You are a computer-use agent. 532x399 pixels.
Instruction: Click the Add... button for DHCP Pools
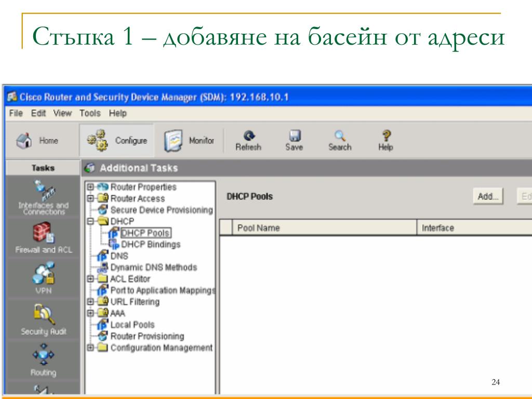tap(488, 196)
